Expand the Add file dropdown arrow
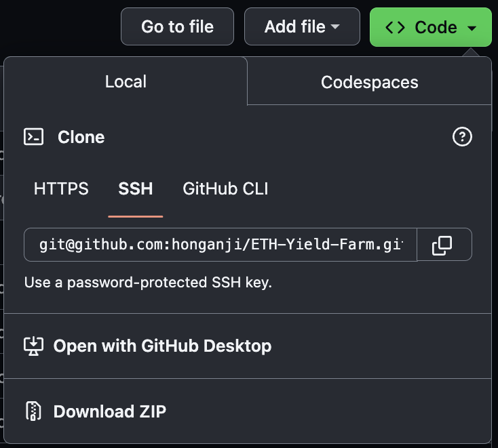This screenshot has height=448, width=498. tap(335, 26)
